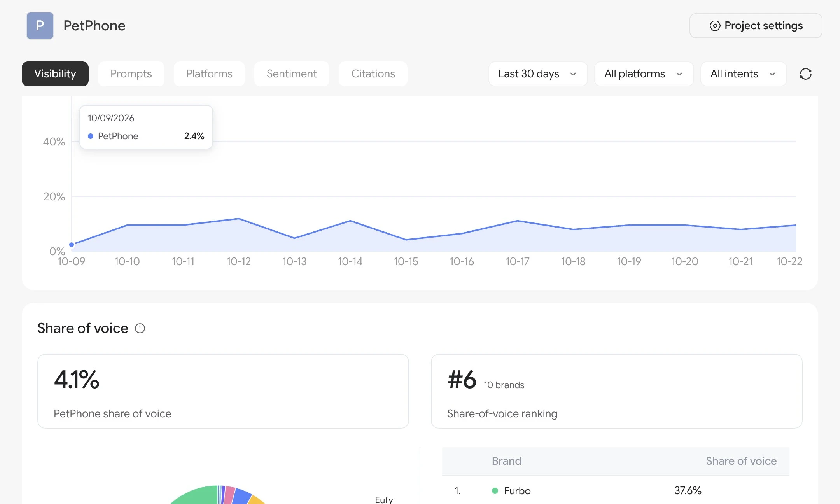Click the refresh data icon

[805, 74]
